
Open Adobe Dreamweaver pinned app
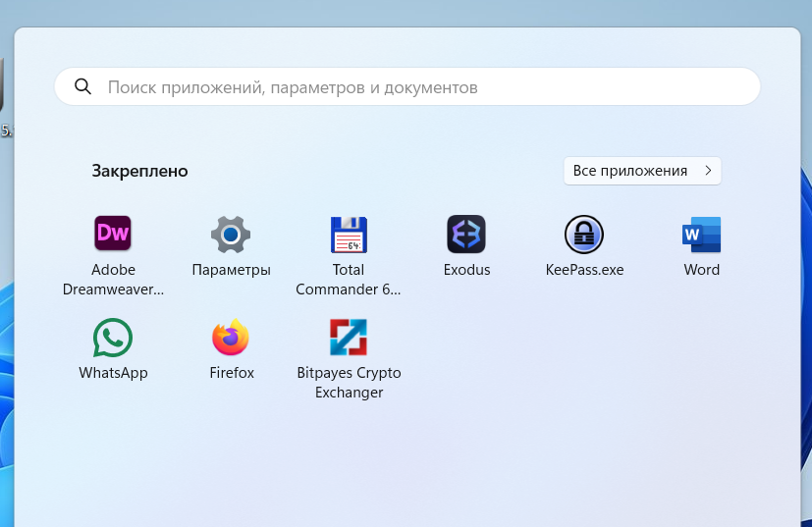(113, 234)
